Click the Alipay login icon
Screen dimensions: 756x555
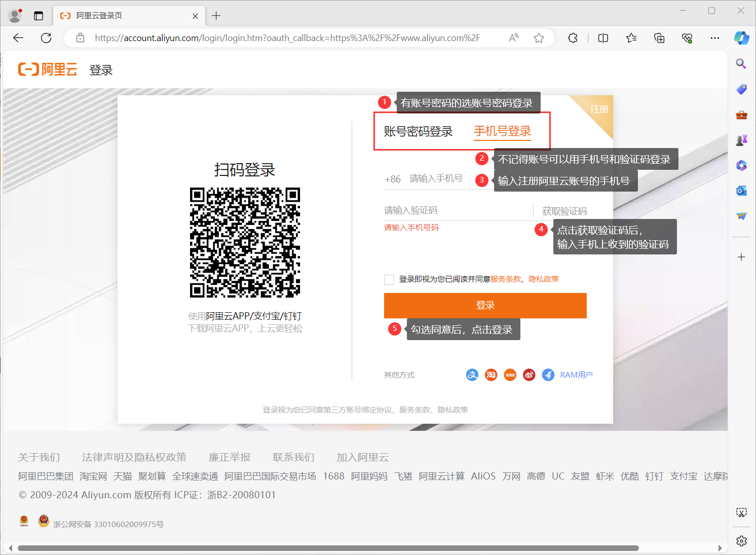(x=472, y=375)
